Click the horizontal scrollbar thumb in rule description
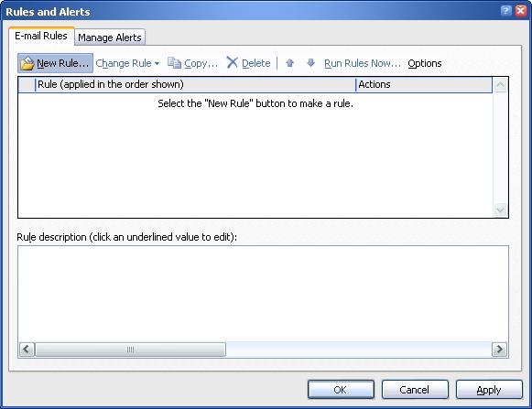This screenshot has height=409, width=532. pos(130,350)
